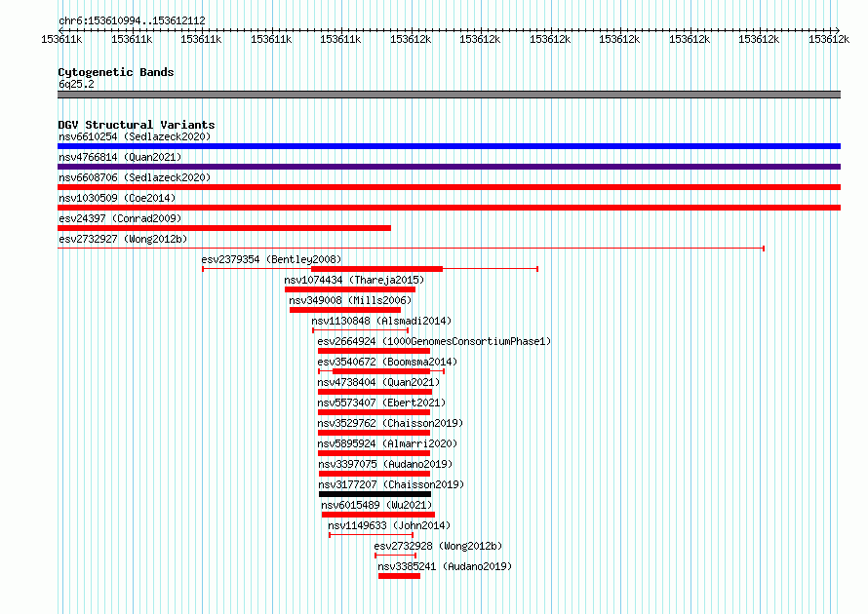Open the nsv5895924 (Almarri2020) label
This screenshot has width=868, height=614.
(387, 443)
